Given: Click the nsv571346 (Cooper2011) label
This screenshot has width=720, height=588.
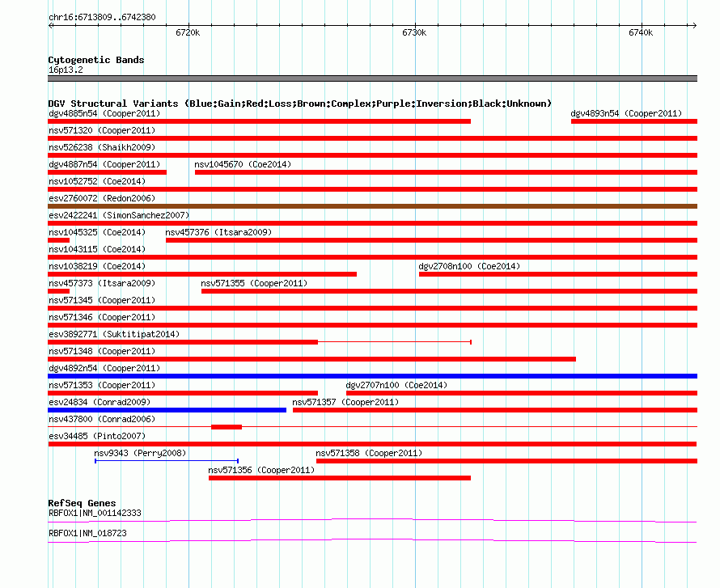Looking at the screenshot, I should [x=102, y=317].
